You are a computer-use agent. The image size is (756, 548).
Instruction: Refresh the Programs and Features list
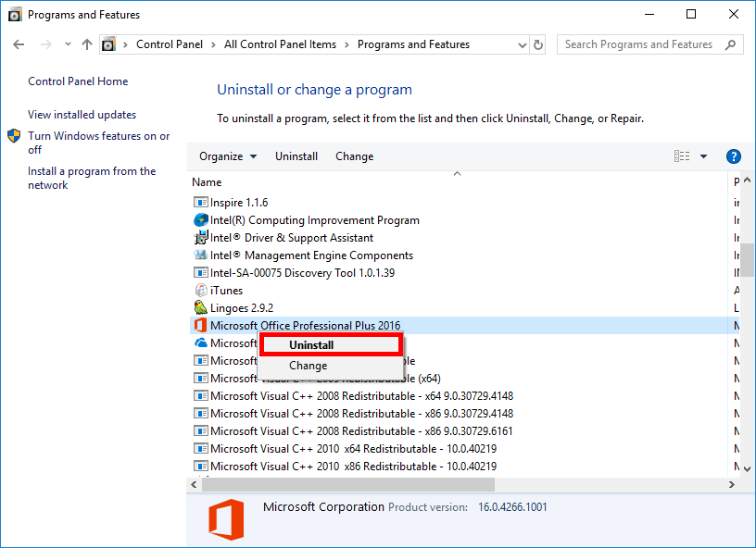[538, 44]
